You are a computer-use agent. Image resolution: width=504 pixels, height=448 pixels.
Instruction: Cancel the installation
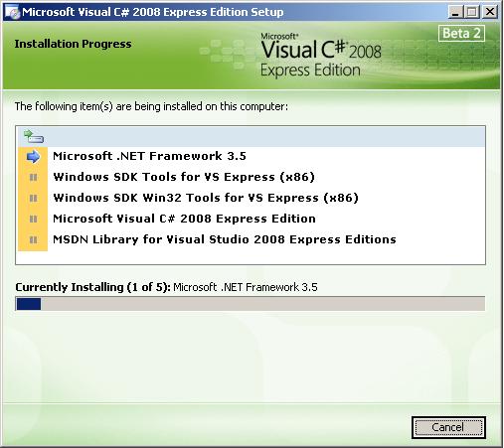click(448, 427)
